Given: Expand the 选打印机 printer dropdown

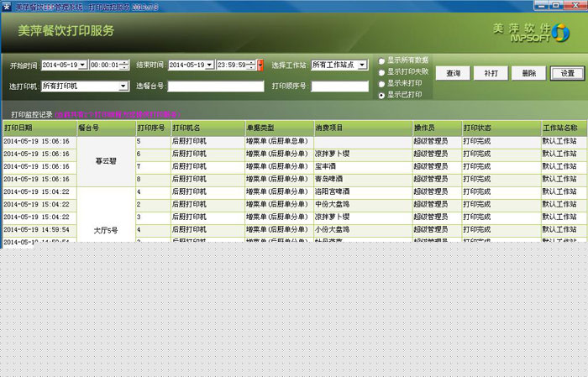Looking at the screenshot, I should click(123, 86).
